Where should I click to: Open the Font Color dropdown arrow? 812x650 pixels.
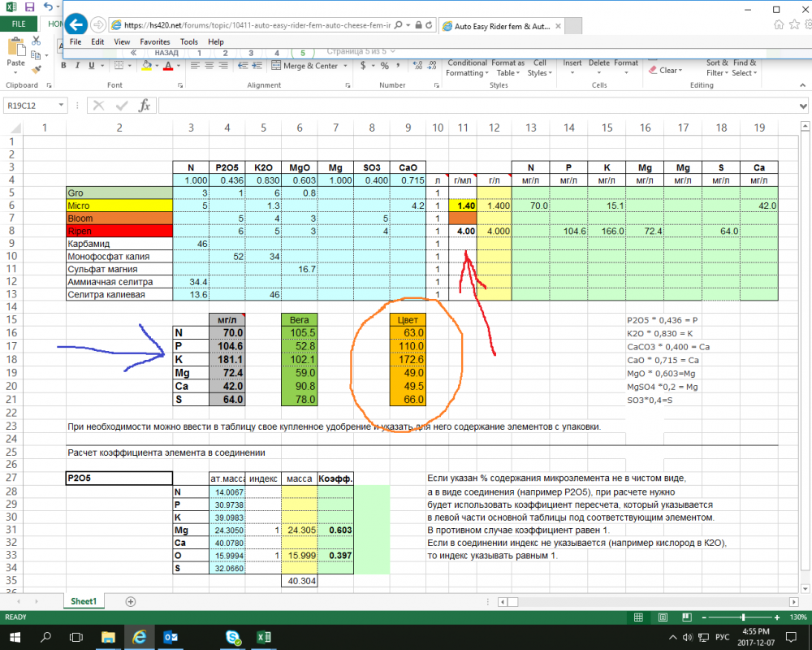[x=179, y=66]
